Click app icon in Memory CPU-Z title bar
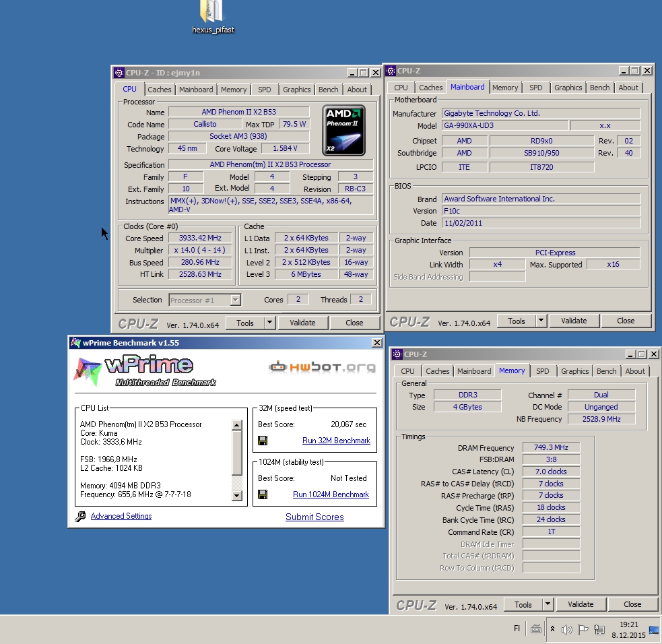Screen dimensions: 662x644 tap(397, 354)
